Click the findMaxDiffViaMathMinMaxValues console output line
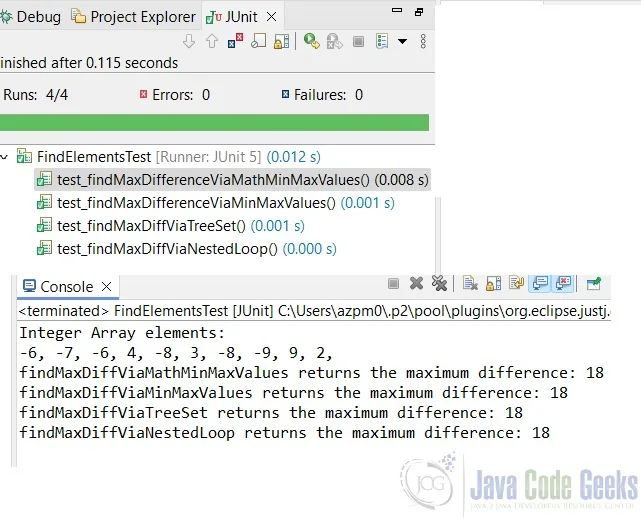The width and height of the screenshot is (641, 525). point(312,373)
